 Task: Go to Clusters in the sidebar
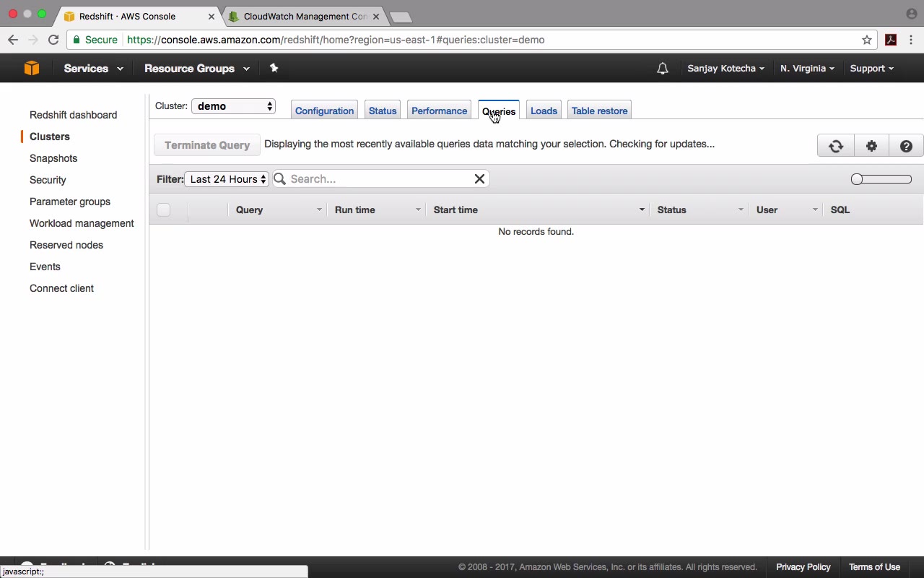click(x=50, y=137)
